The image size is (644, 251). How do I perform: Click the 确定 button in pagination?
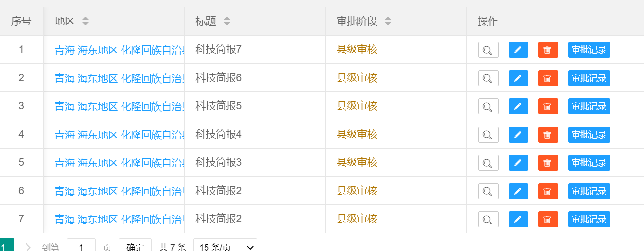pos(135,247)
